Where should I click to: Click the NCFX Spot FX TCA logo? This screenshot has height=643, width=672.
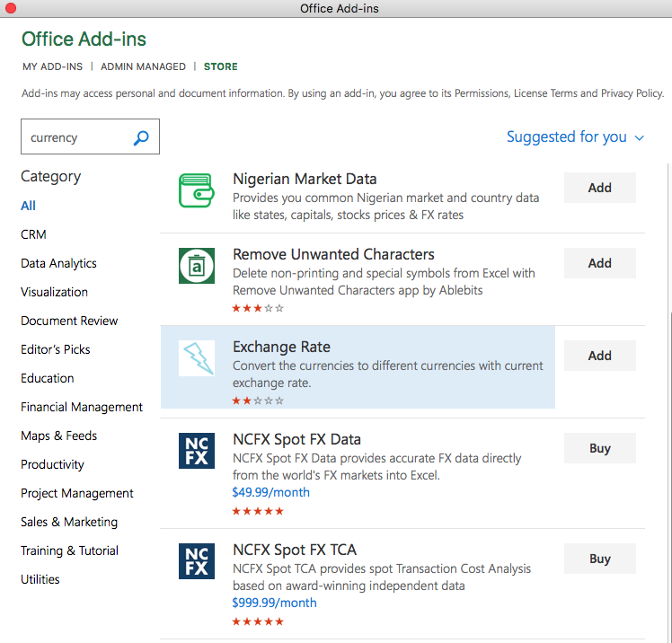197,561
